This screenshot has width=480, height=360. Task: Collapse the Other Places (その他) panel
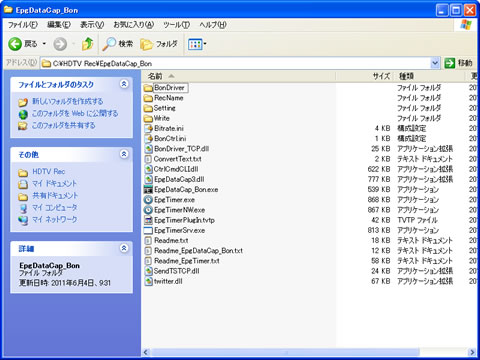(124, 154)
